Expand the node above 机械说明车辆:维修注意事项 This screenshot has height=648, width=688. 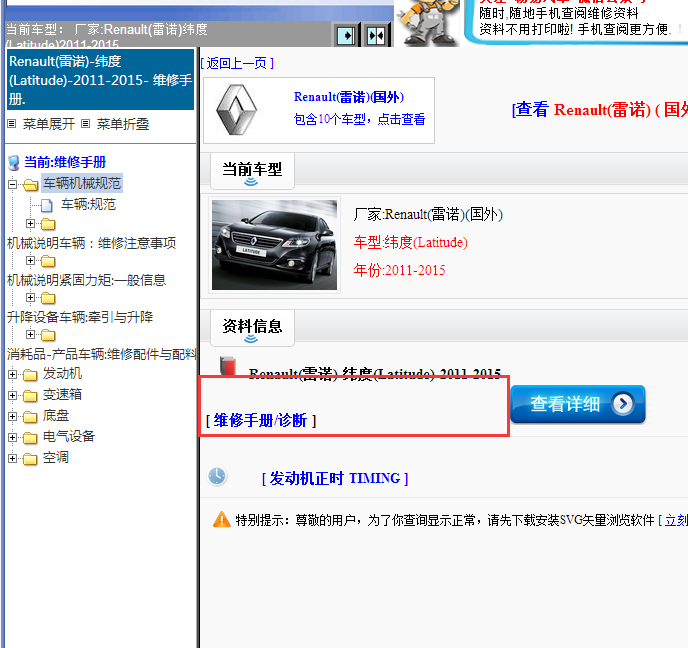[30, 224]
